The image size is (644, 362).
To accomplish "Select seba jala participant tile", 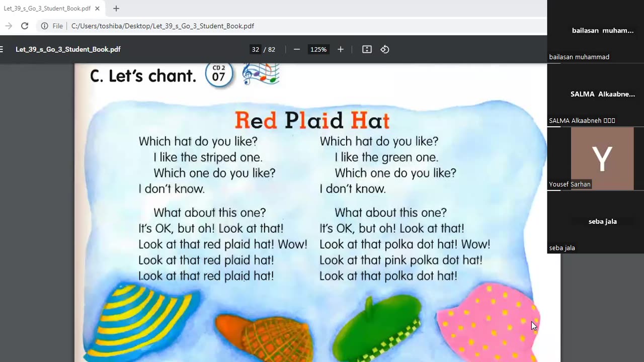I will coord(595,222).
